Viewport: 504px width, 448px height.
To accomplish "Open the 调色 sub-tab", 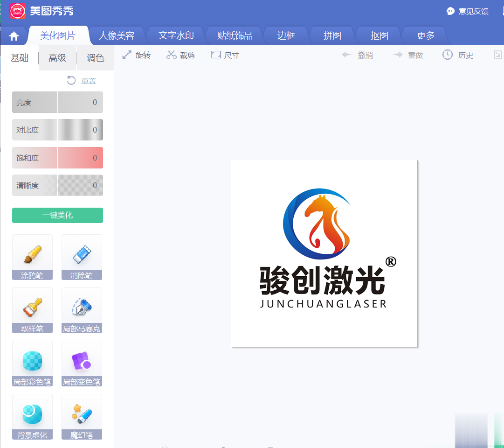I will [96, 58].
